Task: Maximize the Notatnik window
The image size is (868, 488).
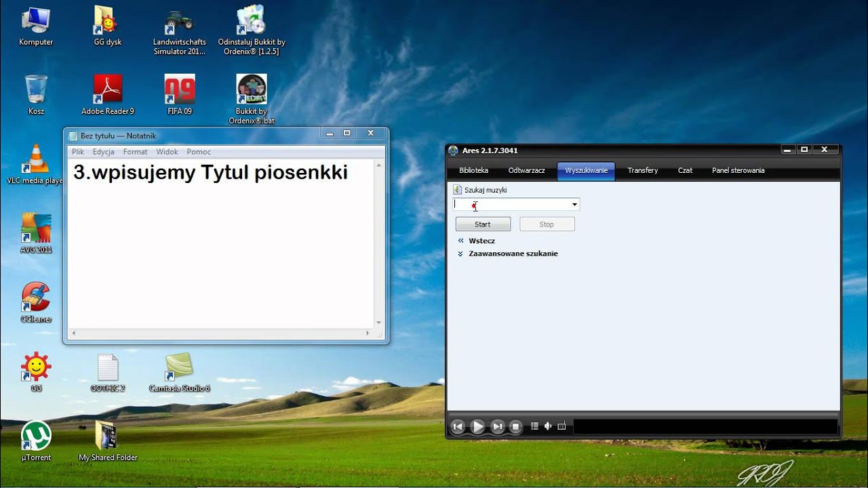Action: coord(347,134)
